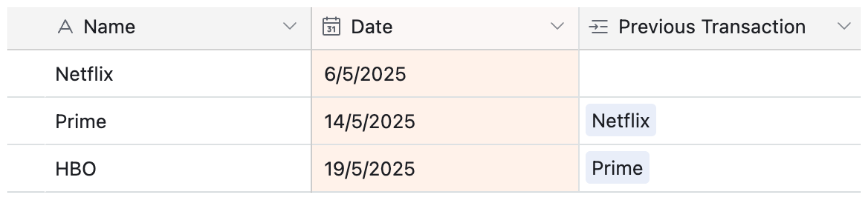Viewport: 868px width, 200px height.
Task: Expand the Date column dropdown chevron
Action: point(557,26)
